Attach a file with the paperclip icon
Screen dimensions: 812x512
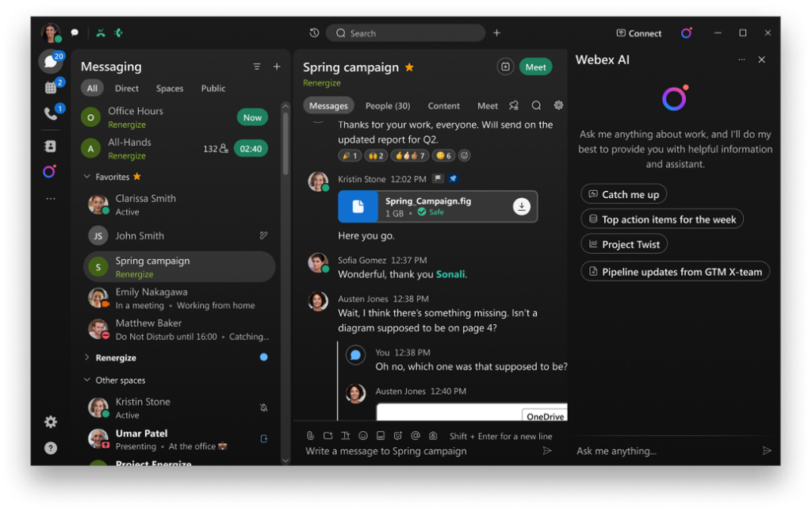coord(309,435)
